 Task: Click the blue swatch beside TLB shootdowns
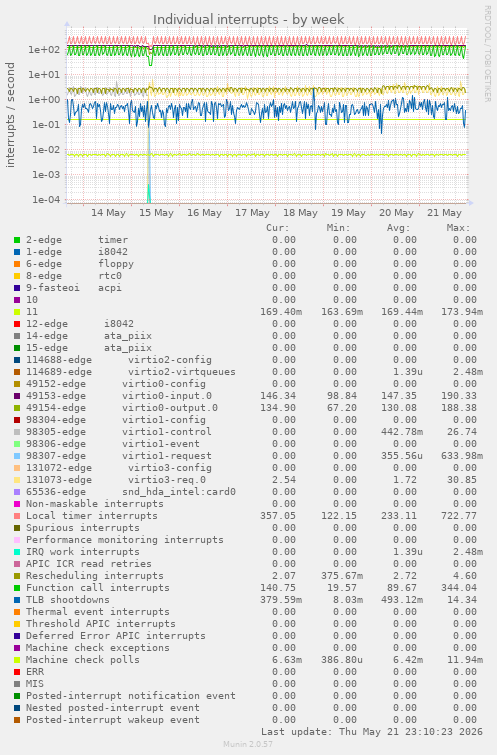click(x=17, y=600)
